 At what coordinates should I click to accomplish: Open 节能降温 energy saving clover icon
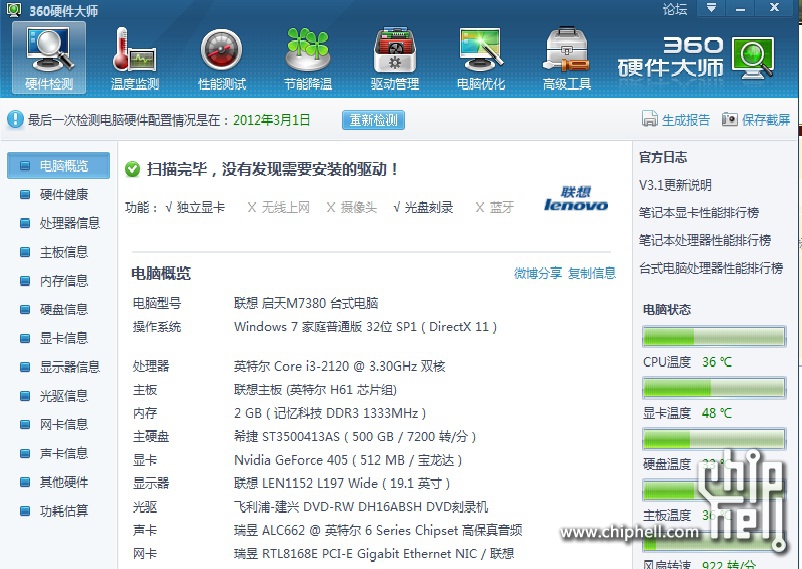pos(308,57)
